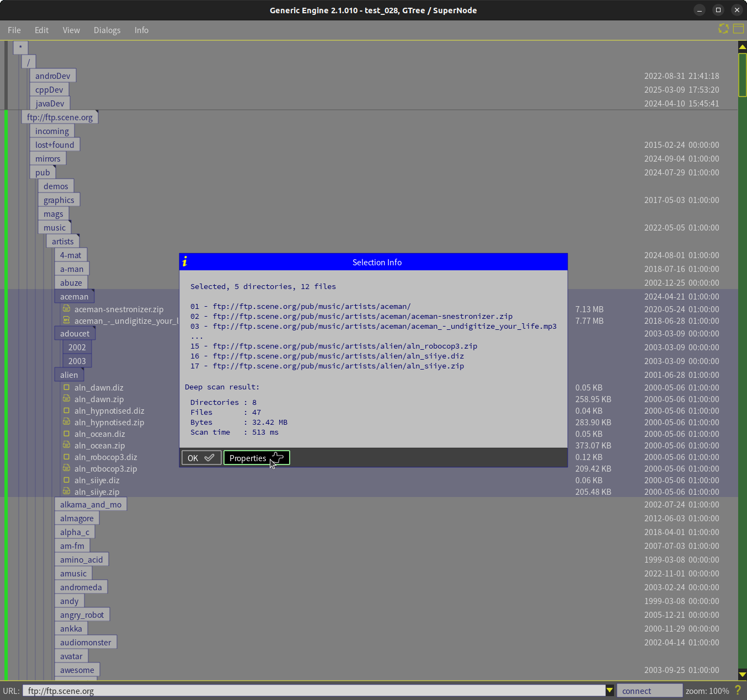Image resolution: width=747 pixels, height=700 pixels.
Task: Click the scroll up arrow of the tree view
Action: pyautogui.click(x=742, y=47)
